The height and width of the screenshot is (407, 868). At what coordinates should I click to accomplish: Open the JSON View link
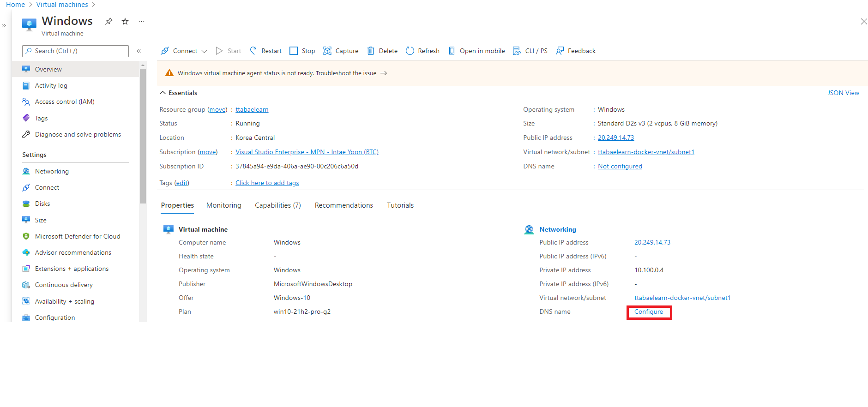[x=843, y=93]
